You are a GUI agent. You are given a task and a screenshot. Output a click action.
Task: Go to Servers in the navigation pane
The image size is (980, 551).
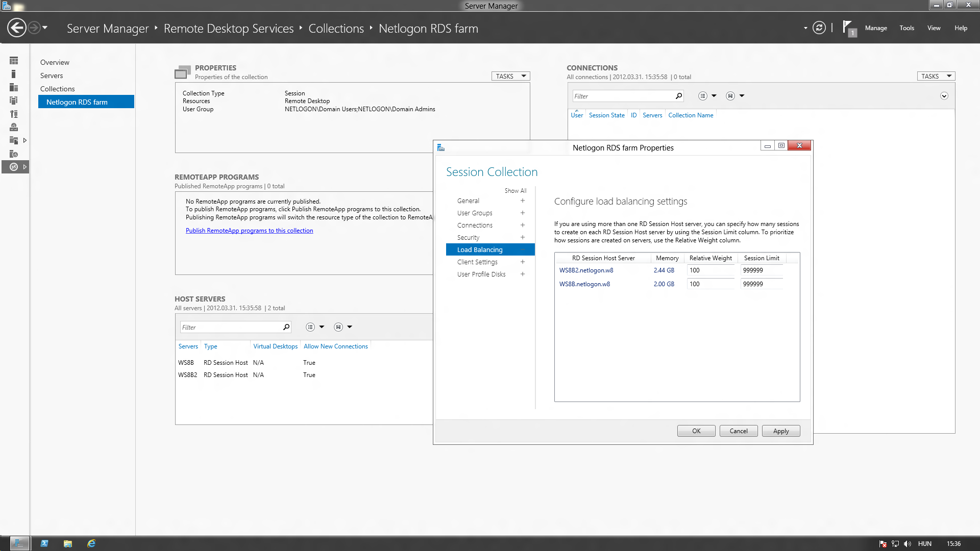[52, 76]
